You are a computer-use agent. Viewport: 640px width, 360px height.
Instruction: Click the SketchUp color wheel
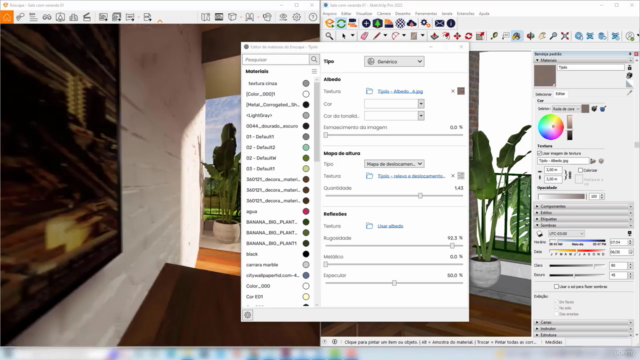point(551,127)
